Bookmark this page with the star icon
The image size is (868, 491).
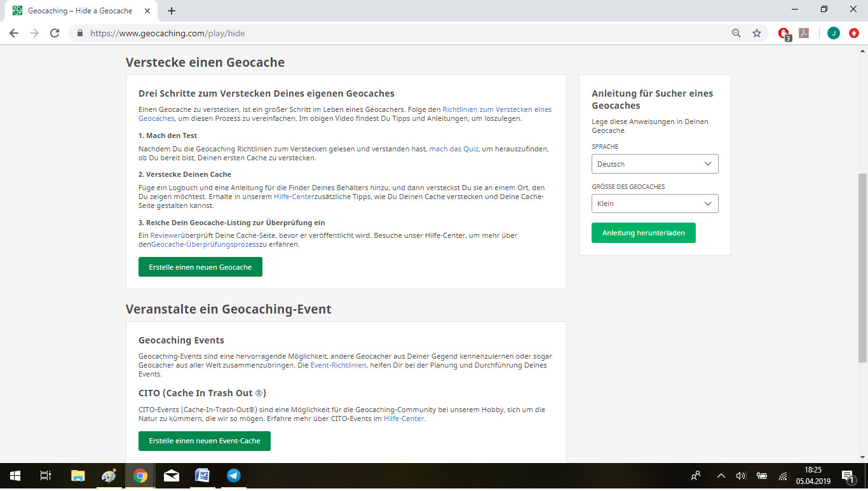coord(757,33)
